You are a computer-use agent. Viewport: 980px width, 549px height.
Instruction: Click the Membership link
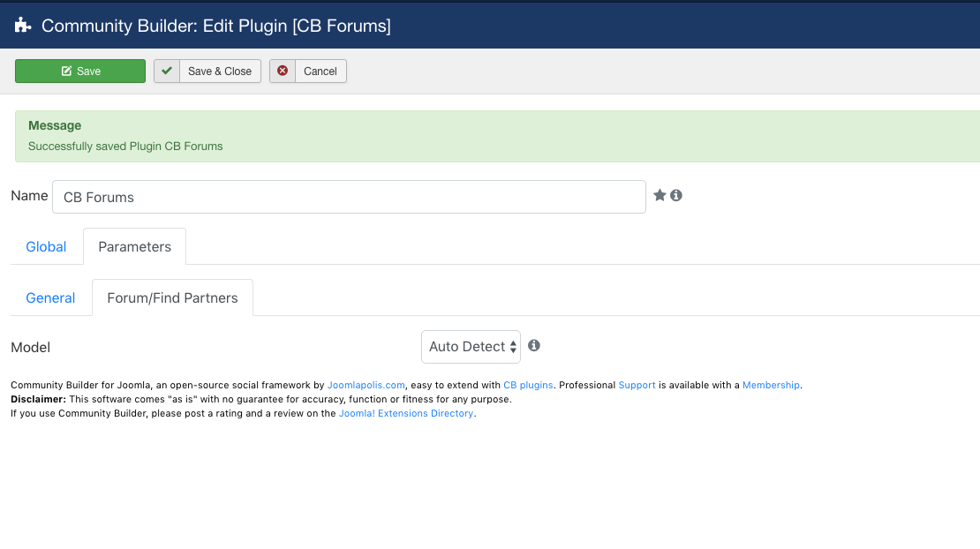pyautogui.click(x=771, y=385)
